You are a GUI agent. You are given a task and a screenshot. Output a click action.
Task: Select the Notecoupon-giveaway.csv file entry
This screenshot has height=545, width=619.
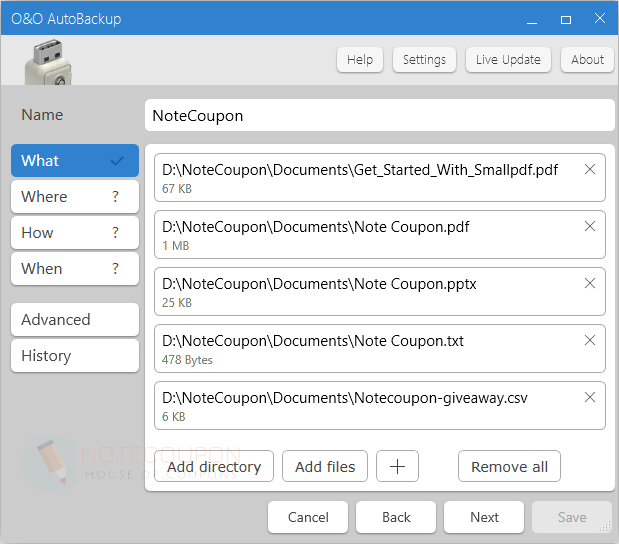pyautogui.click(x=380, y=405)
